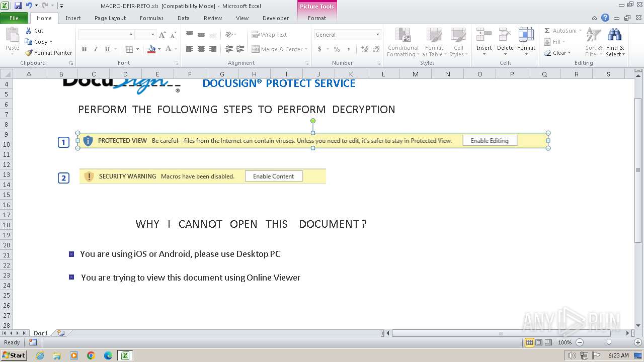
Task: Click Top Align icon
Action: pos(190,35)
